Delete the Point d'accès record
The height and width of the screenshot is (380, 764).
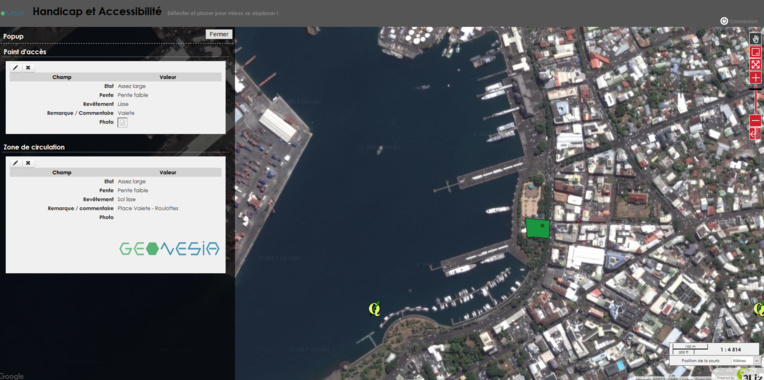click(28, 68)
